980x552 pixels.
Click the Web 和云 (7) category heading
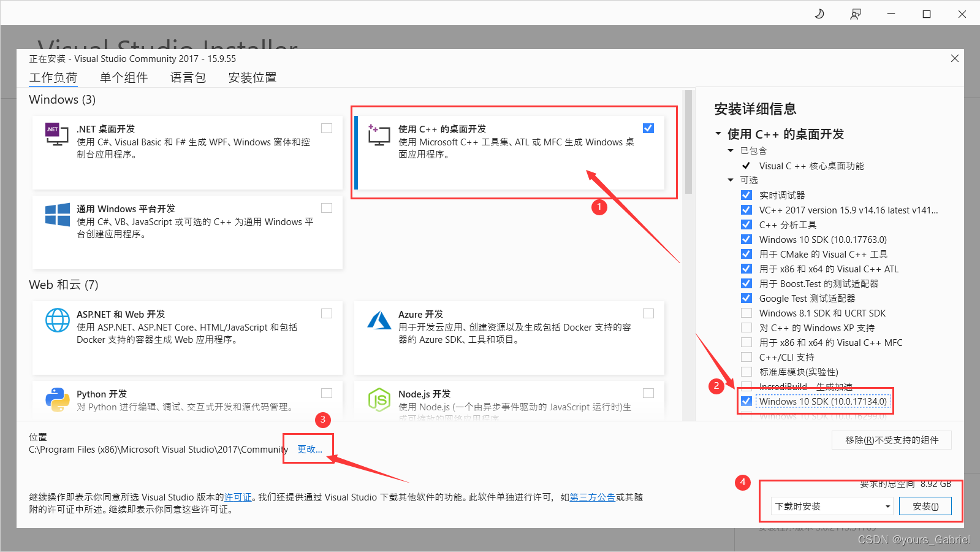click(64, 285)
